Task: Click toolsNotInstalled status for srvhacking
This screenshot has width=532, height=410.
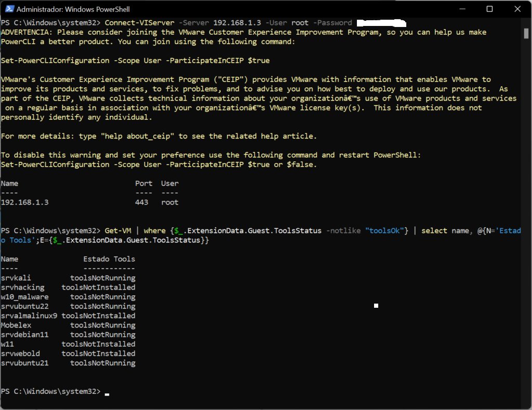Action: click(98, 288)
